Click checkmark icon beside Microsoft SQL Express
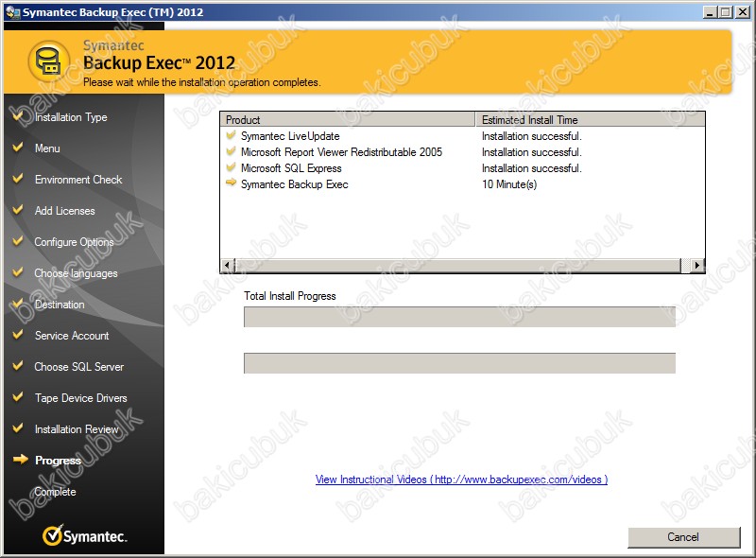 click(231, 167)
